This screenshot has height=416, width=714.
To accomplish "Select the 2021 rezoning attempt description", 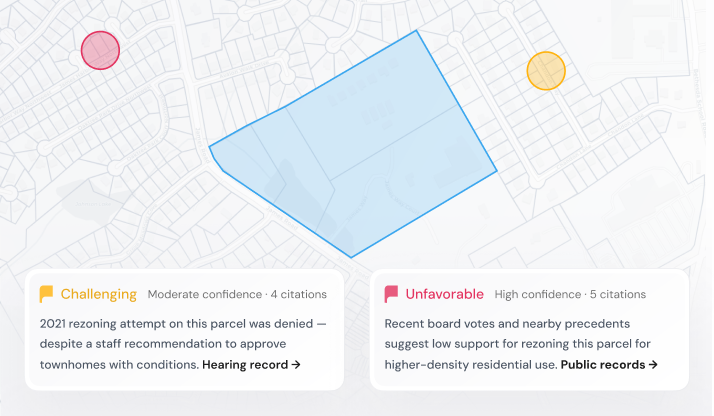I will [x=183, y=344].
